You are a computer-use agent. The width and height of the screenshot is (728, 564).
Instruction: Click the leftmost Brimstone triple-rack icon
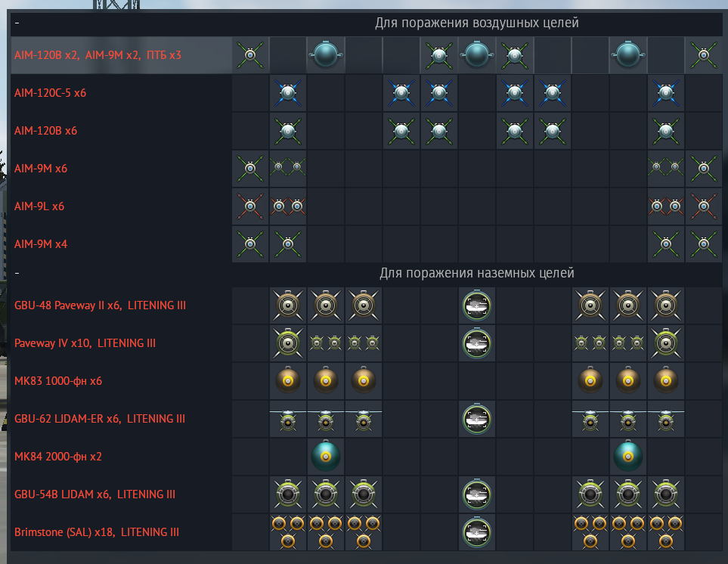pyautogui.click(x=288, y=532)
